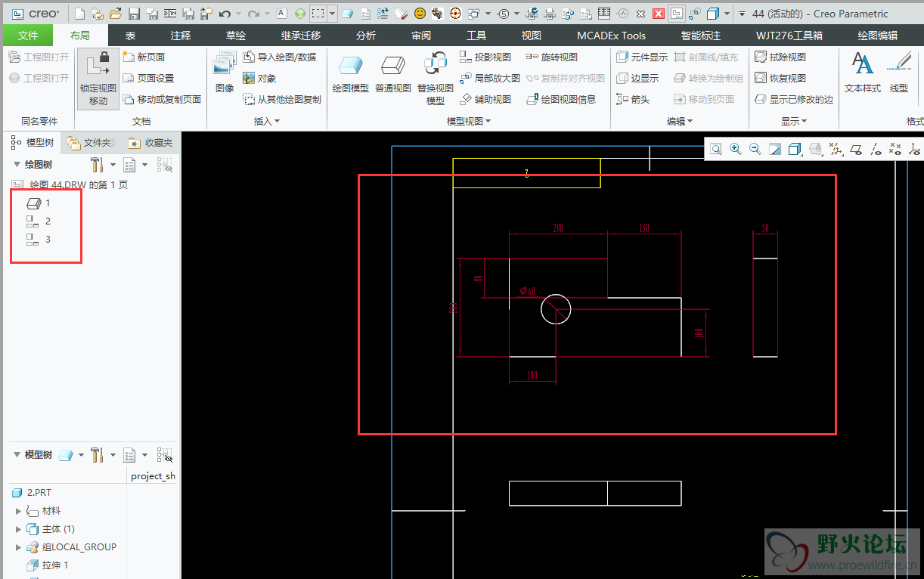The width and height of the screenshot is (924, 579).
Task: Click the Projection View (投影视图) icon
Action: [485, 57]
